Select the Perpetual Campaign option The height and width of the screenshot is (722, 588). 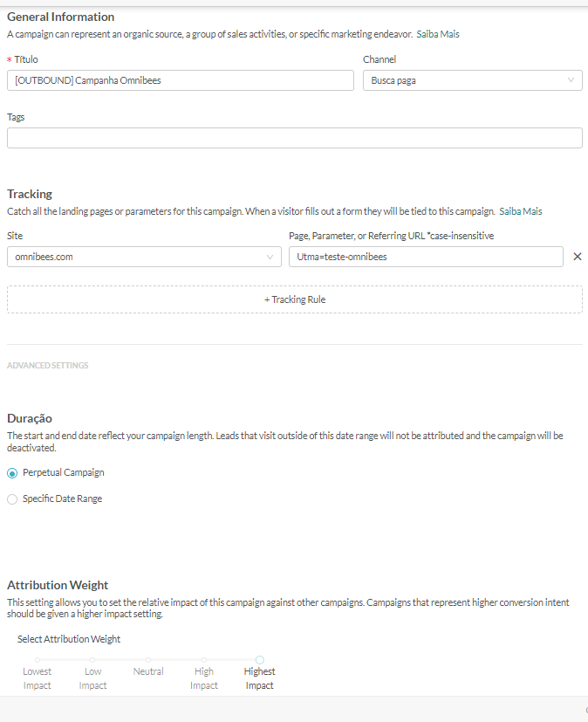pyautogui.click(x=12, y=472)
